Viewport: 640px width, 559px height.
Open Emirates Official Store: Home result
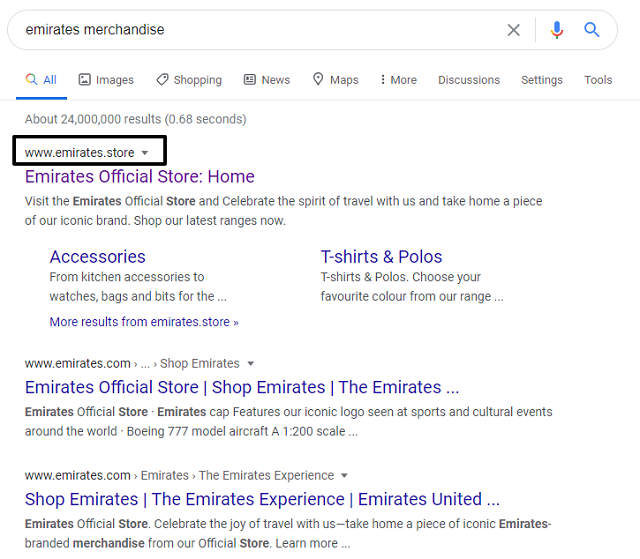140,177
